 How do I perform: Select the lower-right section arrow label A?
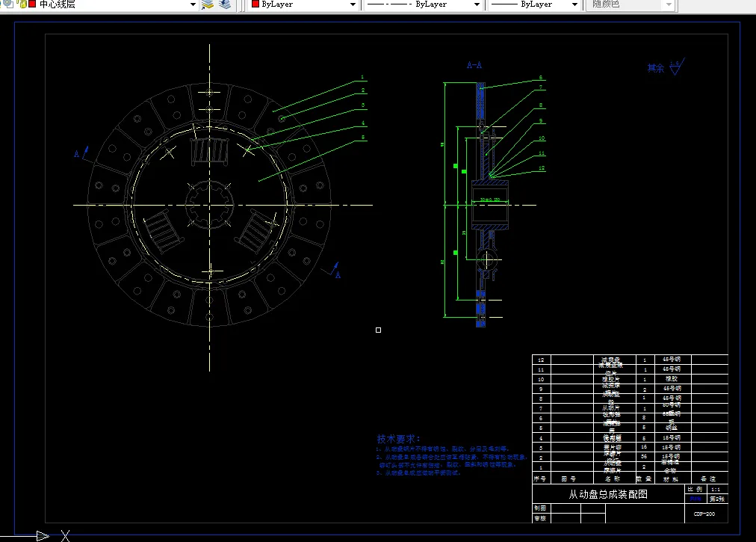click(338, 275)
